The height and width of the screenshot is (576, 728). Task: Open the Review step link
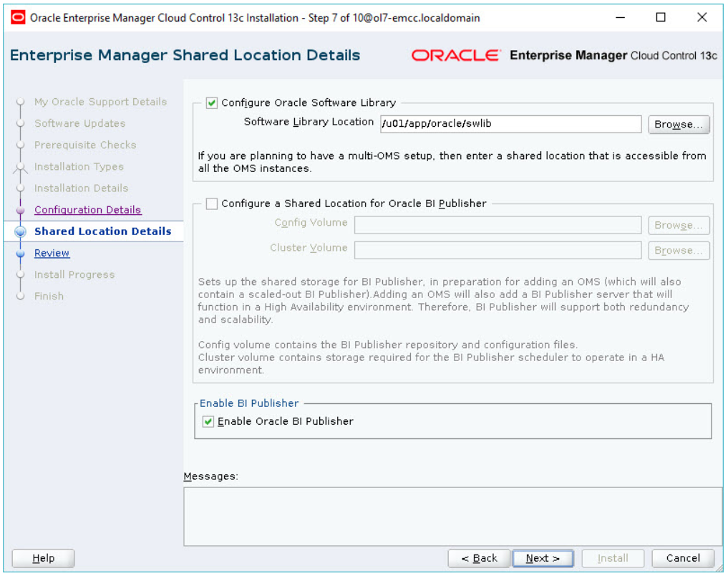point(52,253)
